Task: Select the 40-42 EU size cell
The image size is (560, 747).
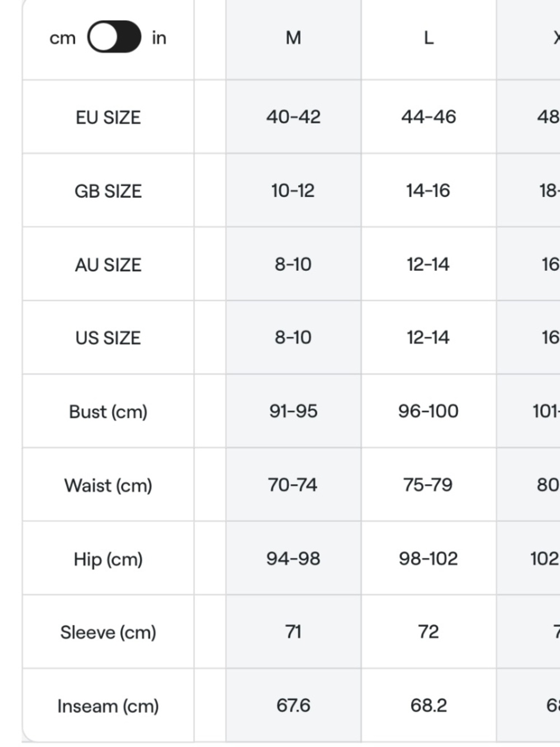Action: tap(293, 117)
